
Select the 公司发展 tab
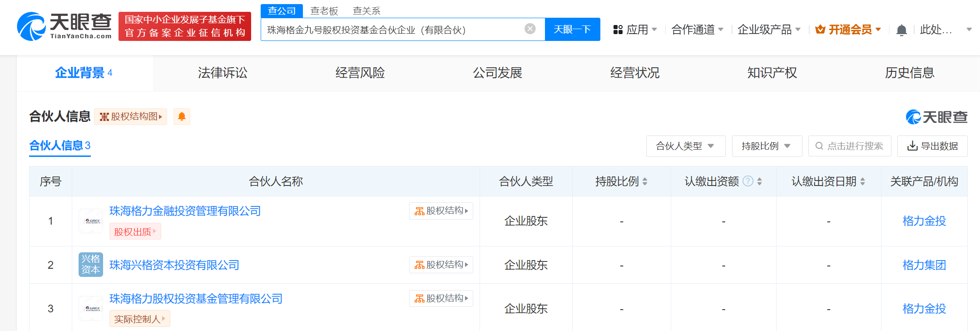(x=498, y=73)
